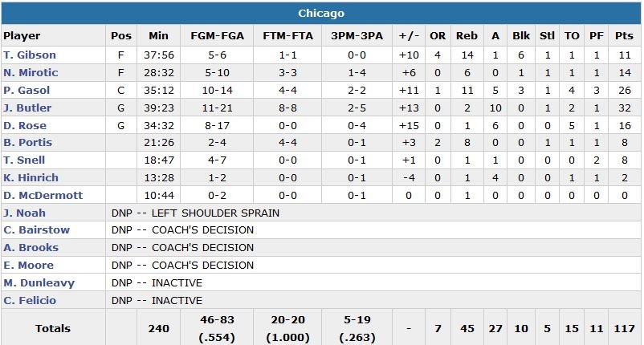644x345 pixels.
Task: Open P. Gasol player page
Action: pyautogui.click(x=27, y=91)
